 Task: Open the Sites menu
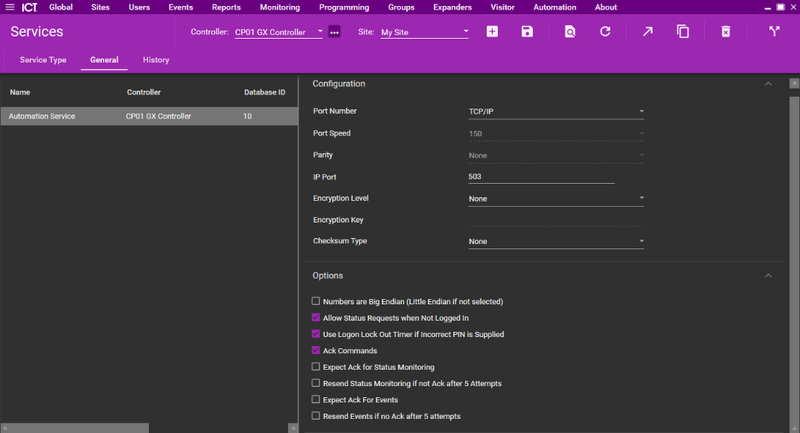tap(101, 7)
